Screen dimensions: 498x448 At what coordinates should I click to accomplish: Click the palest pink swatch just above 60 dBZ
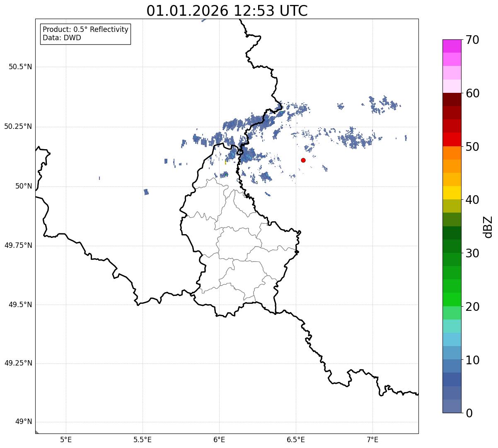pos(452,86)
